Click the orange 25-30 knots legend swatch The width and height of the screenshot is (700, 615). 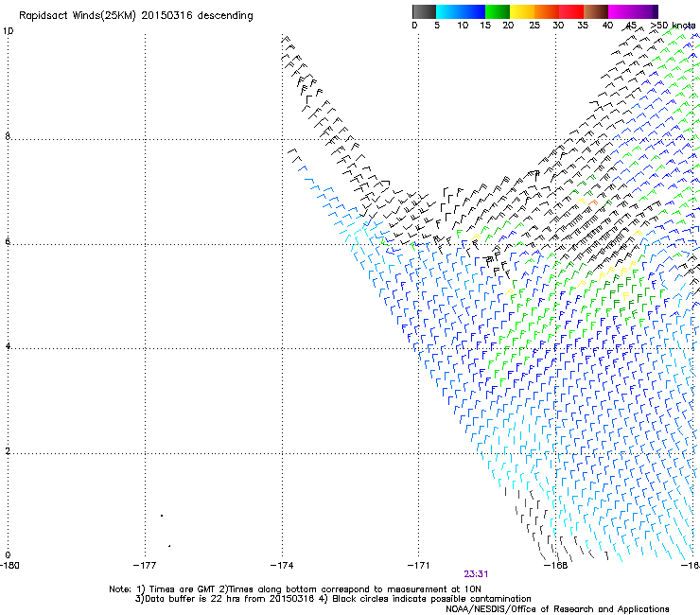[x=547, y=11]
